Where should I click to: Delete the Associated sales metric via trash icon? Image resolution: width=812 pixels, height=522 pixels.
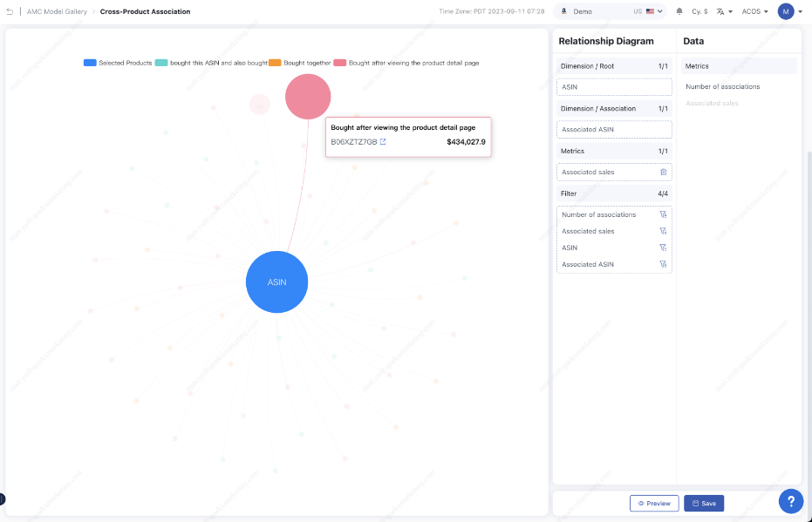click(664, 172)
